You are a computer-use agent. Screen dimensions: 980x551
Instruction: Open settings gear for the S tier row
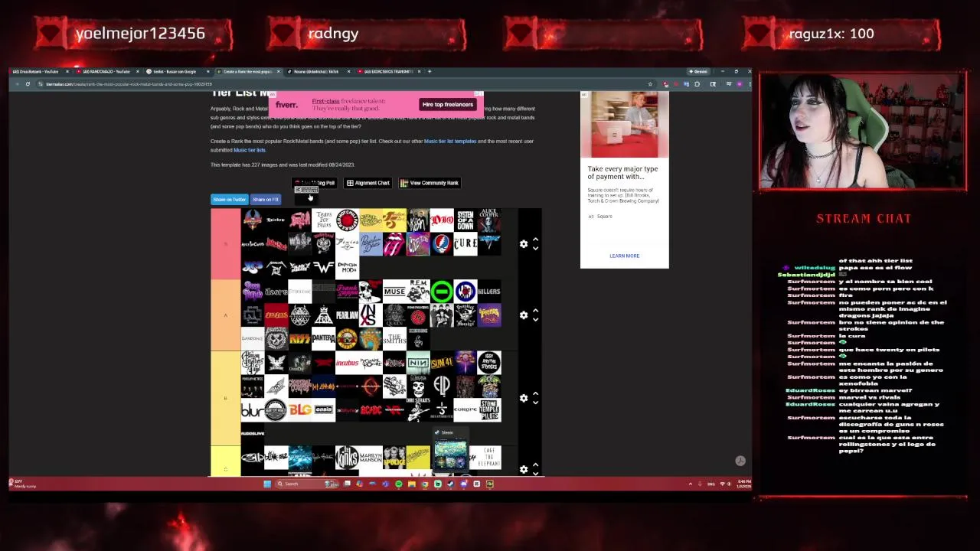point(524,244)
